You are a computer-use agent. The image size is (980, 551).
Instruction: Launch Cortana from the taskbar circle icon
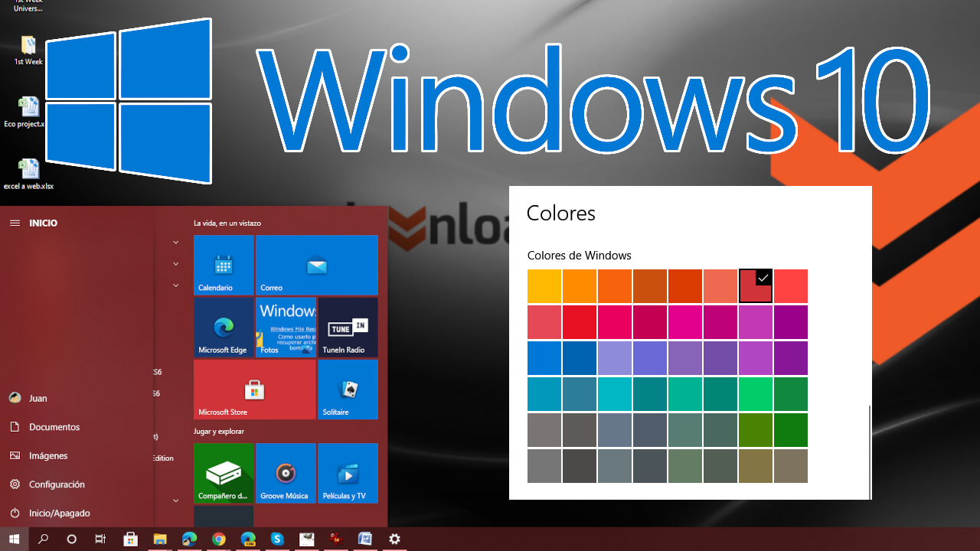72,539
